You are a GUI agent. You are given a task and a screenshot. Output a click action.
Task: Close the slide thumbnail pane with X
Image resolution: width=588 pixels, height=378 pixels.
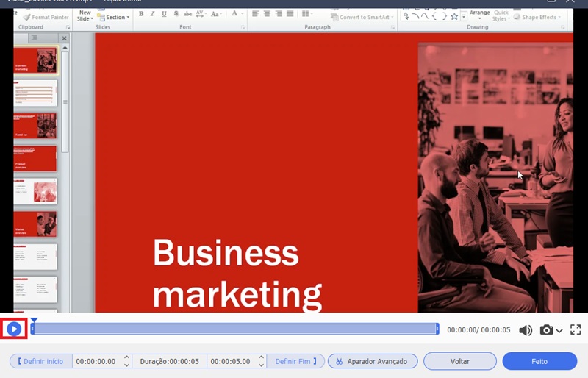[x=64, y=38]
